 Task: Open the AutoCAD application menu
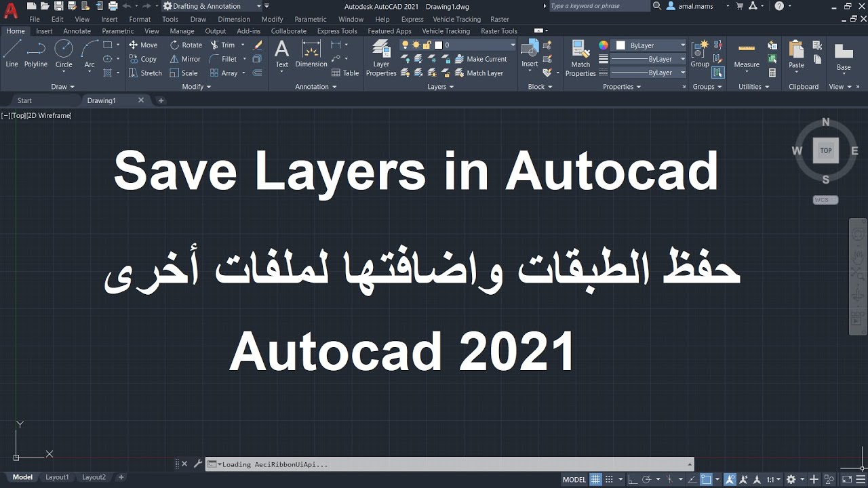pyautogui.click(x=10, y=12)
